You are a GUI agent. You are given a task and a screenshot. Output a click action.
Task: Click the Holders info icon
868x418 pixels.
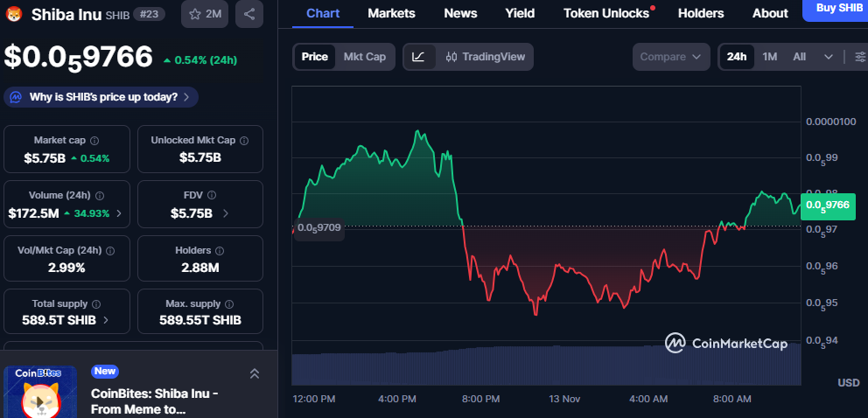(215, 251)
